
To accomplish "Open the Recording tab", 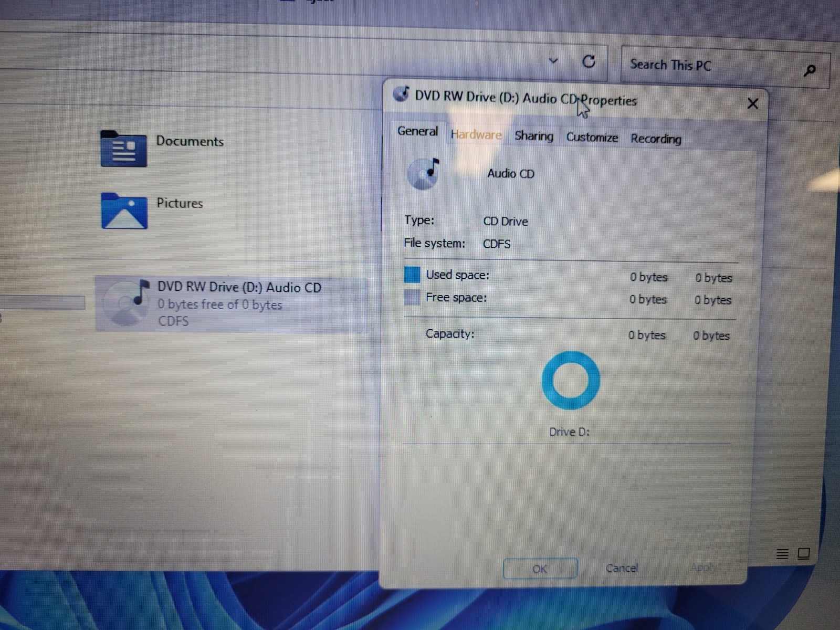I will click(x=656, y=139).
